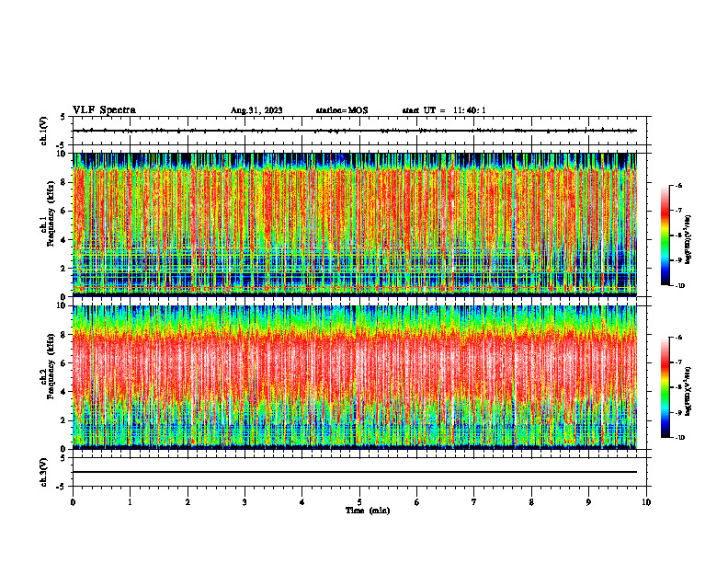Click the "8" kHz tick of ch.1 frequency axis
The width and height of the screenshot is (728, 563).
coord(64,182)
